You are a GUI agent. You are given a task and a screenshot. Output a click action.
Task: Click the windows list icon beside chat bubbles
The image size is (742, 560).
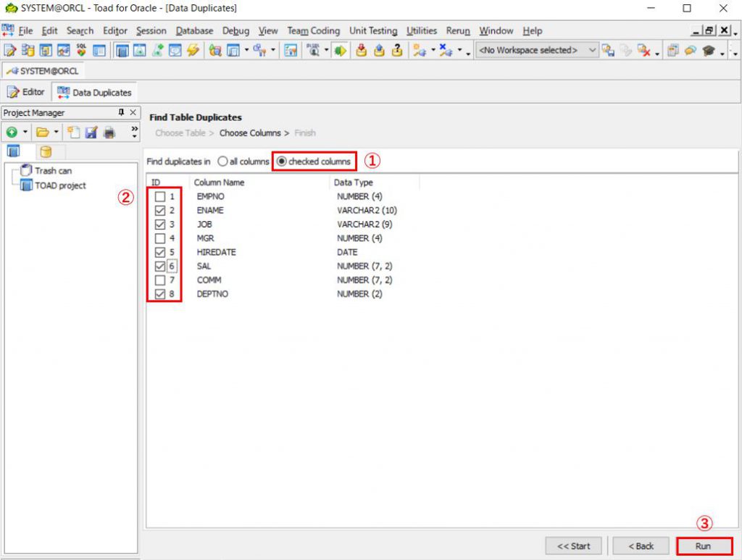coord(672,50)
